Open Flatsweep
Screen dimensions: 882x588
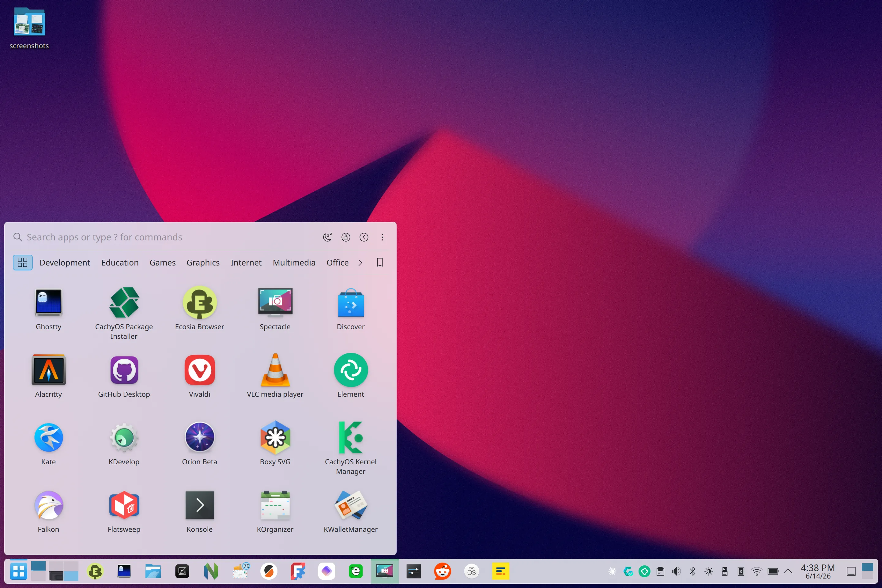click(124, 511)
